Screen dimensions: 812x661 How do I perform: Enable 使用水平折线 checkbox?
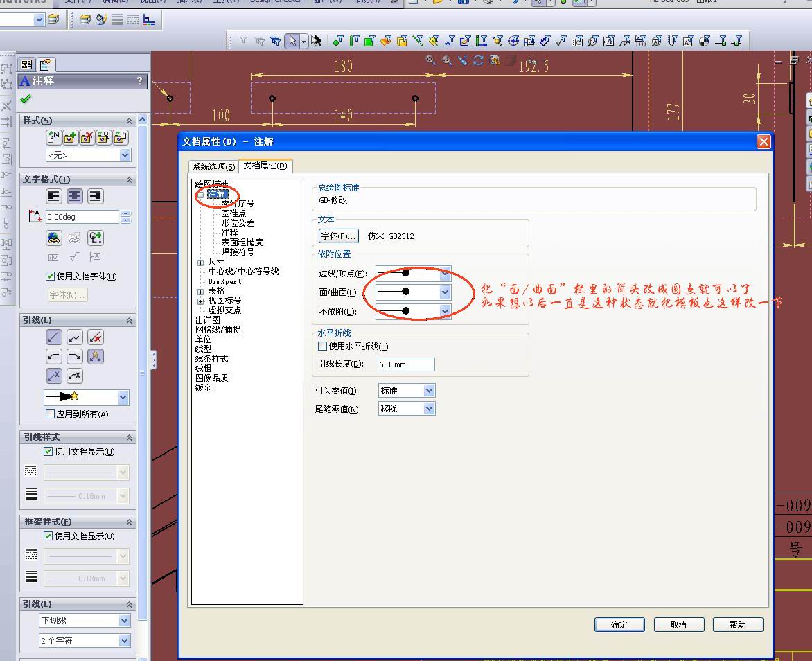point(323,346)
